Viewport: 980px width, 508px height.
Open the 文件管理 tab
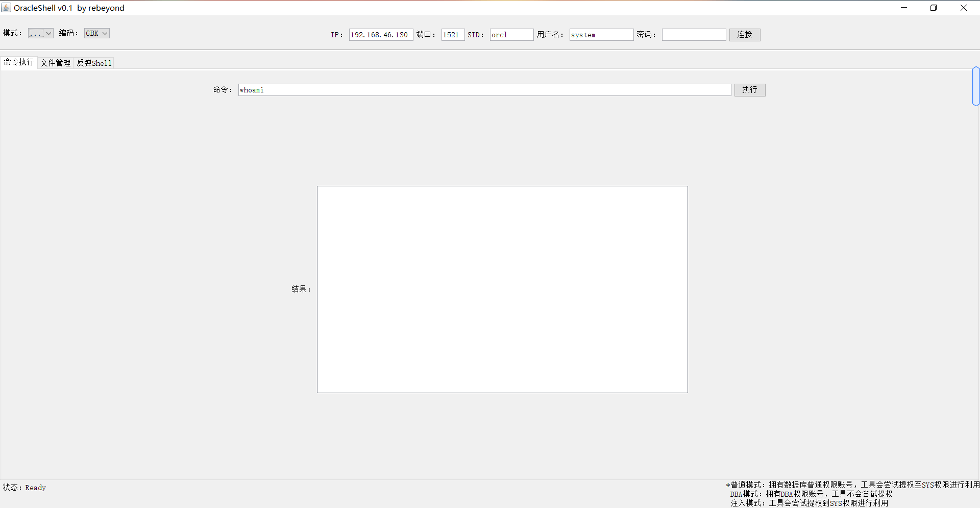56,63
